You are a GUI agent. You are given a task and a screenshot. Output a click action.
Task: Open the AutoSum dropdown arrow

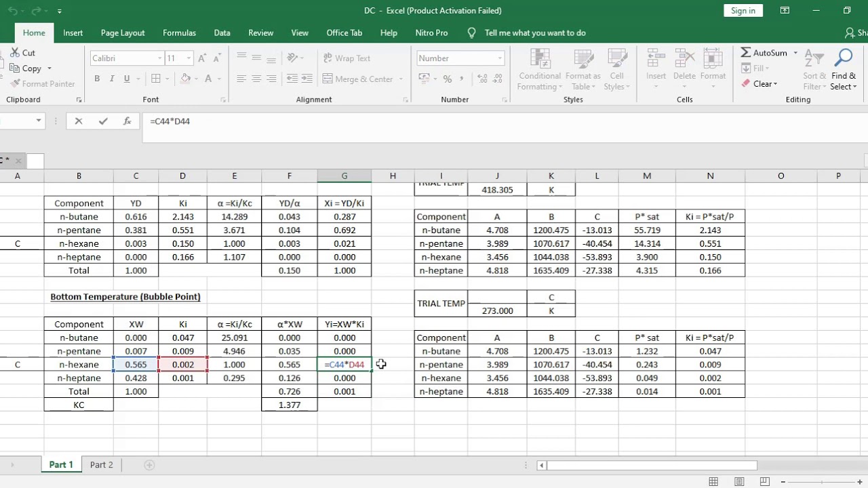[795, 53]
